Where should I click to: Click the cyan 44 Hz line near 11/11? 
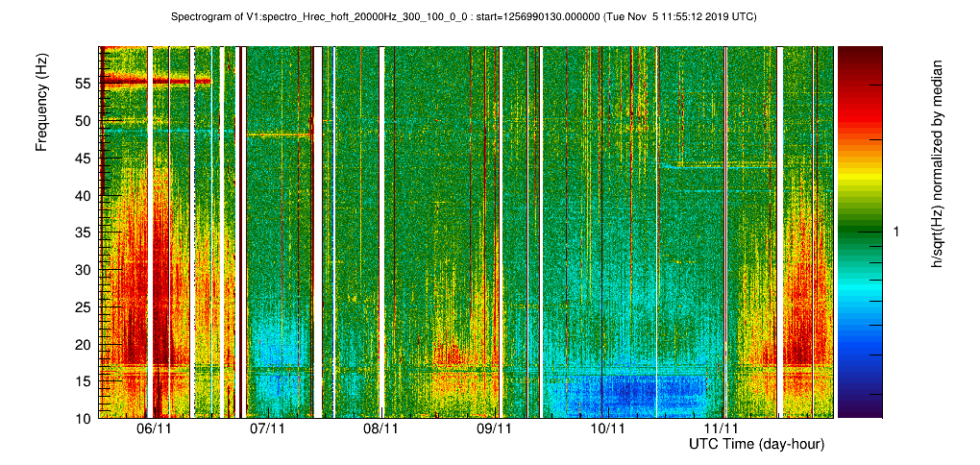click(x=719, y=167)
